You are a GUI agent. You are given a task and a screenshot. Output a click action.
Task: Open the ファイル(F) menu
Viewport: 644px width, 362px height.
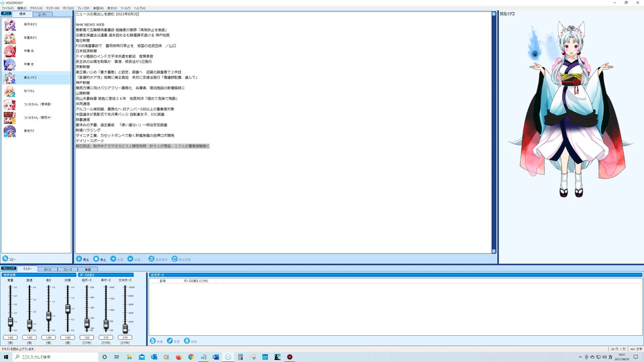pyautogui.click(x=7, y=8)
